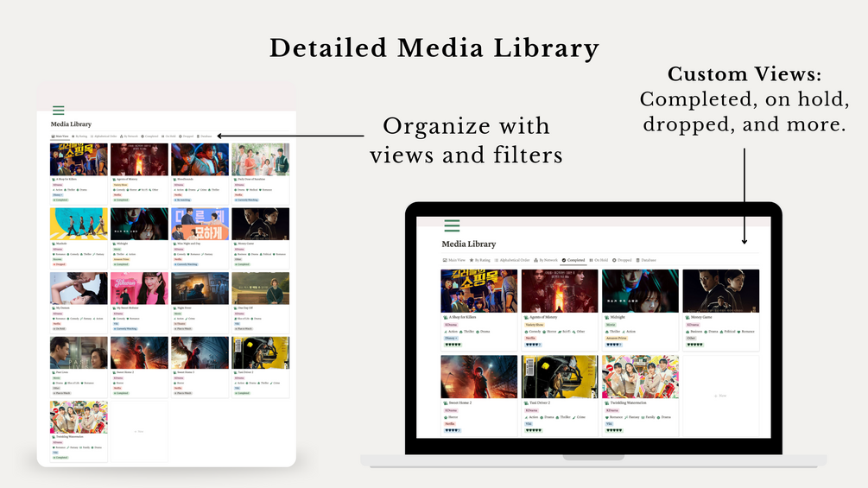Open the Twinkling Watermelon poster on the tablet page
Image resolution: width=868 pixels, height=488 pixels.
click(x=79, y=417)
